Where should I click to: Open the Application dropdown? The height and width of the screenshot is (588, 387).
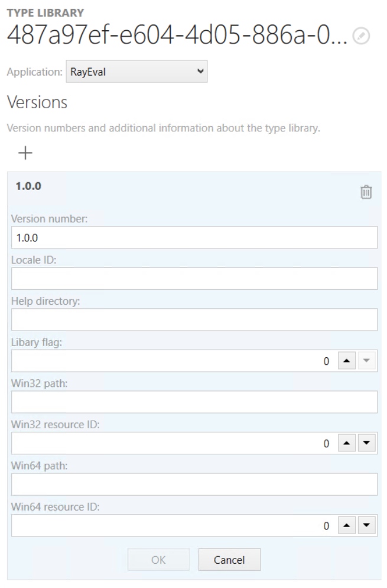click(x=200, y=71)
